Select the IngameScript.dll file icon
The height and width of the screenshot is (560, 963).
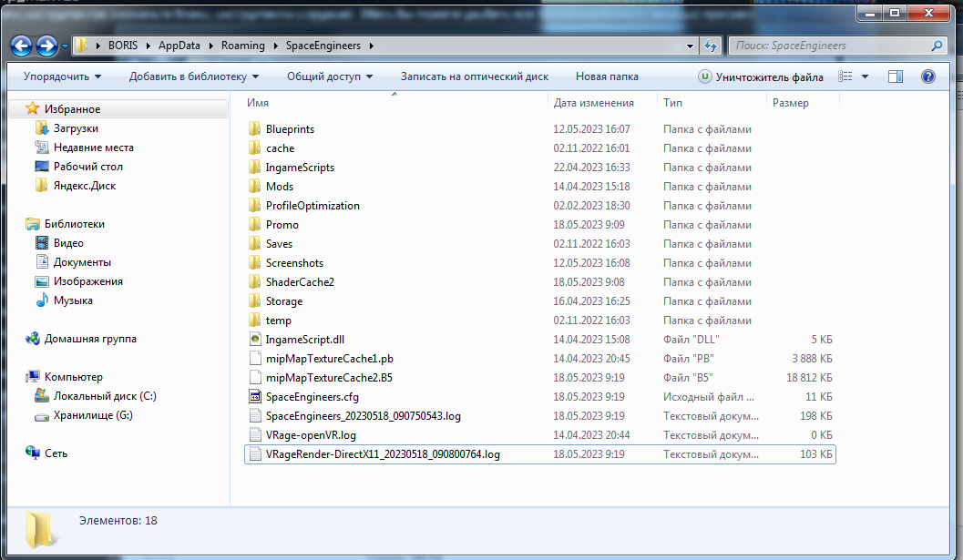[255, 340]
